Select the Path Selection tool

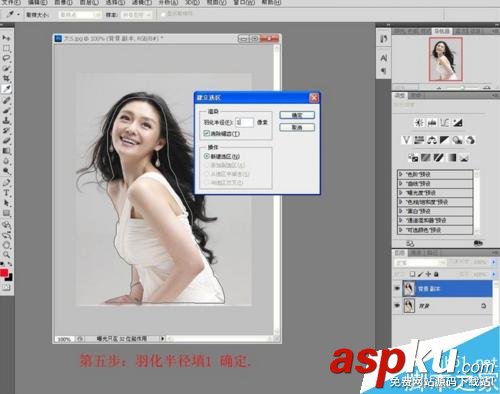(x=6, y=203)
